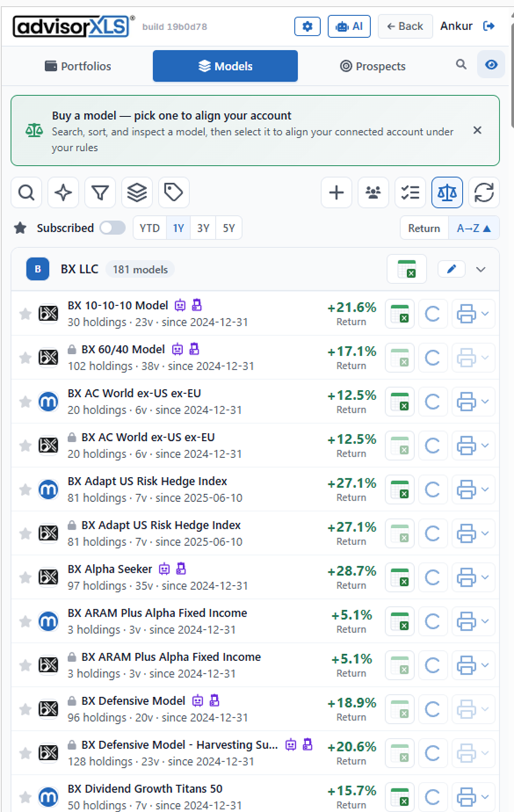Image resolution: width=514 pixels, height=812 pixels.
Task: Star the BX Defensive Model row
Action: coord(25,709)
